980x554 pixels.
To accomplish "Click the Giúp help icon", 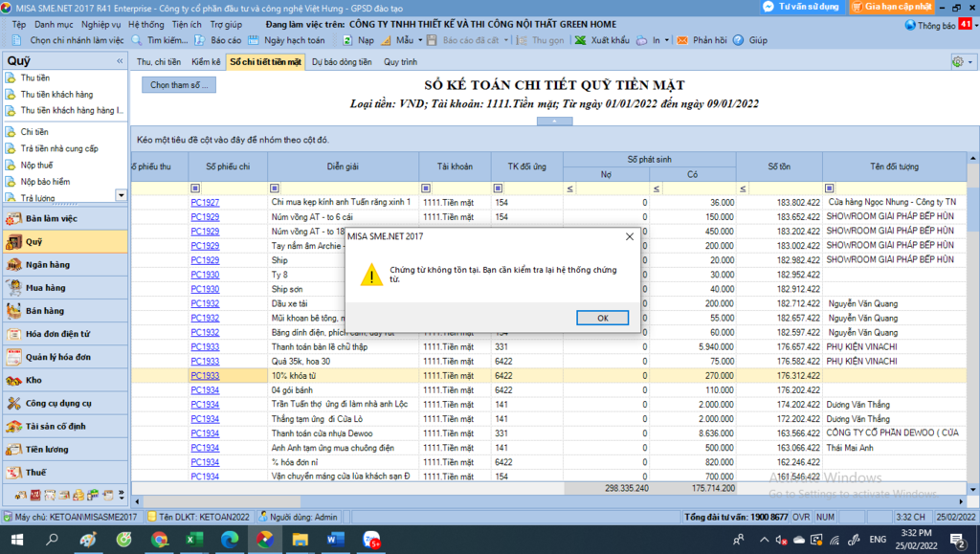I will tap(738, 40).
